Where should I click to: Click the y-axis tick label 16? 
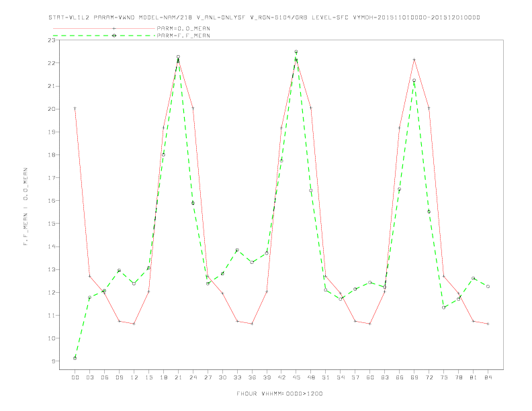tap(52, 201)
